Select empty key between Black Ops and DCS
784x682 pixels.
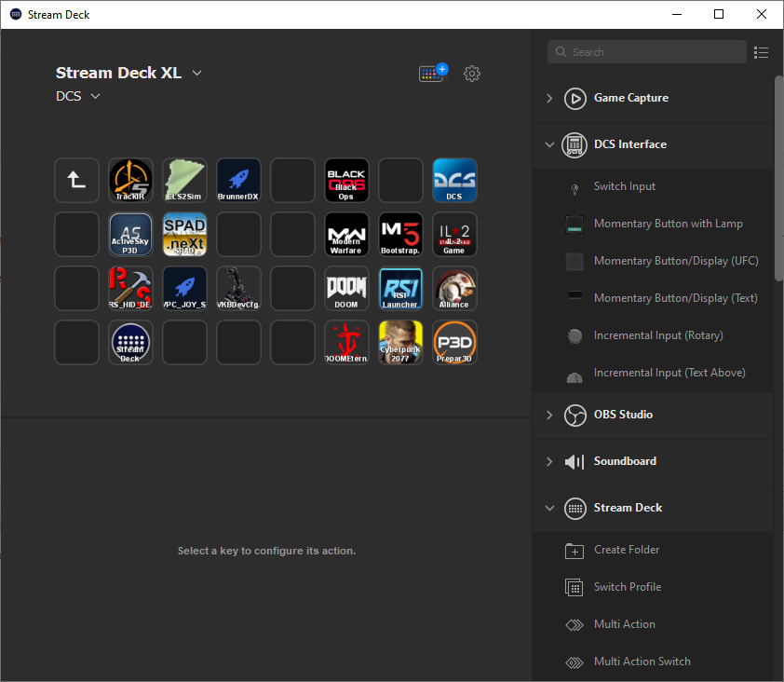[x=400, y=180]
